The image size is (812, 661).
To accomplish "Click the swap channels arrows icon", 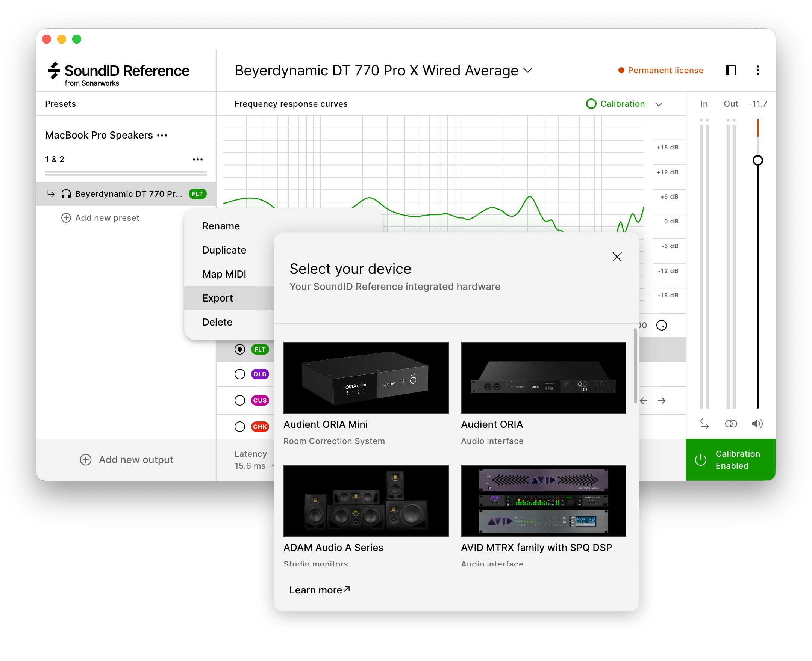I will [x=704, y=423].
